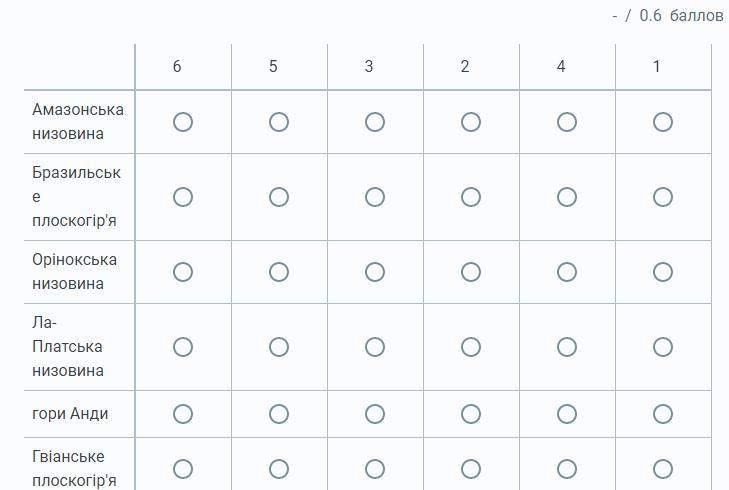
Task: Pick option 2 for Гвіанське плоскогір'я
Action: click(471, 469)
